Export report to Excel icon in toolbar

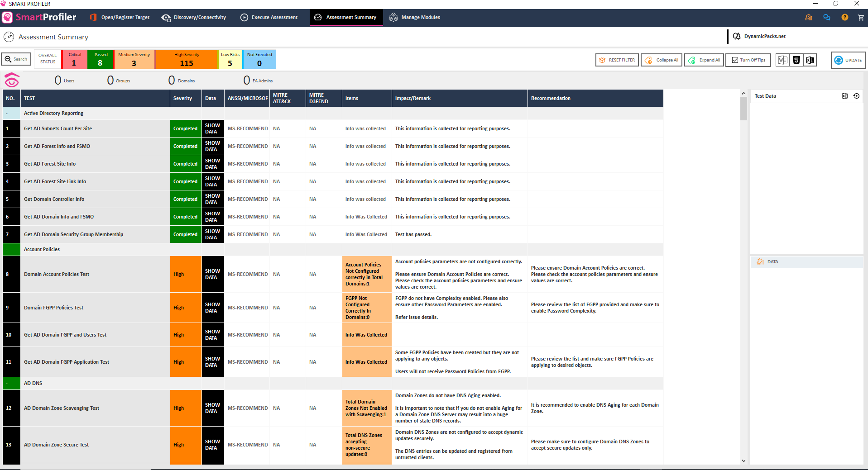[810, 60]
